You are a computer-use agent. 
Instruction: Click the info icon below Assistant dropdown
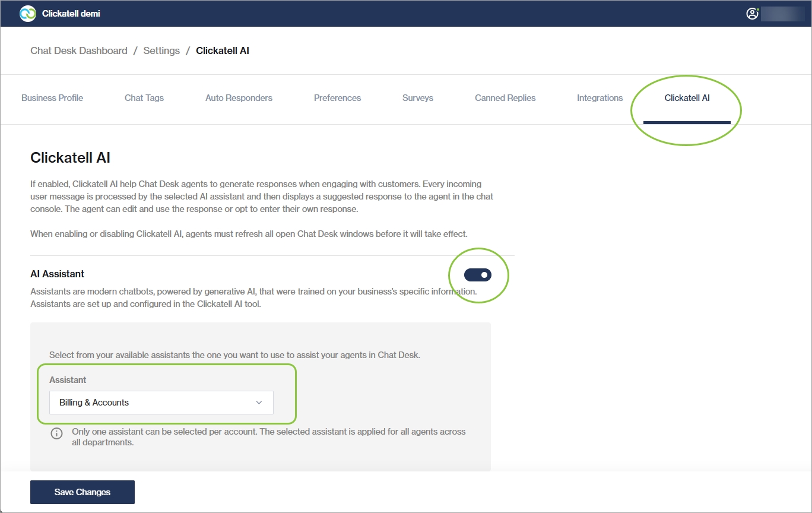(56, 433)
